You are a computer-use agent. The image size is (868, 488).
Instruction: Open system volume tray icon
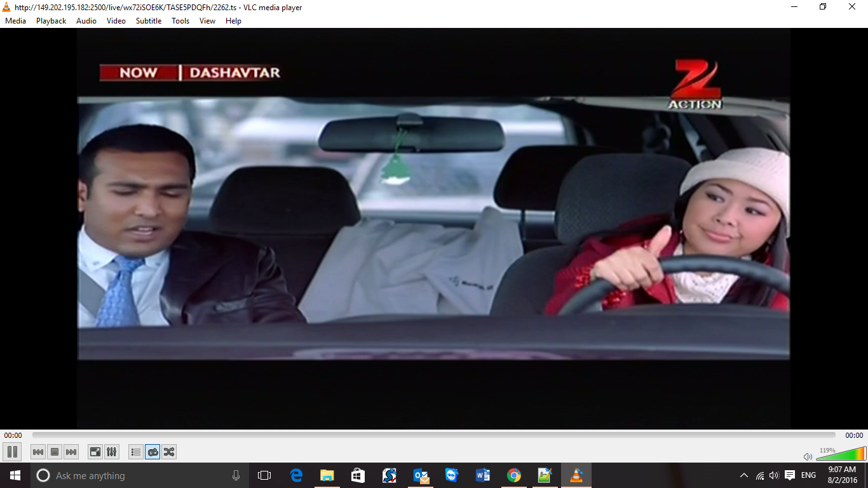[774, 475]
